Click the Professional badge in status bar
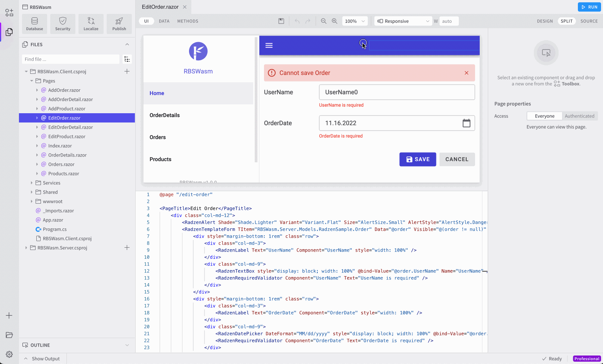The width and height of the screenshot is (603, 364). click(587, 359)
